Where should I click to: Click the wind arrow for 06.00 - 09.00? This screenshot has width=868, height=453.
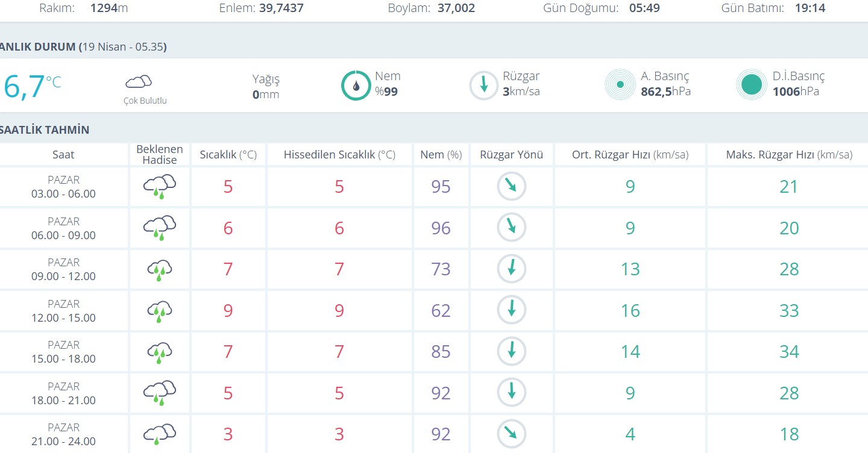511,228
